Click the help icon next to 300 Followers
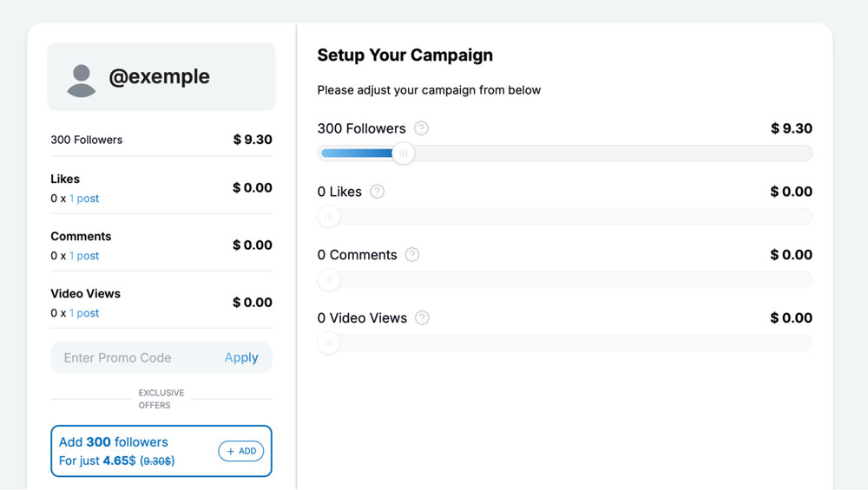The image size is (868, 490). 421,128
